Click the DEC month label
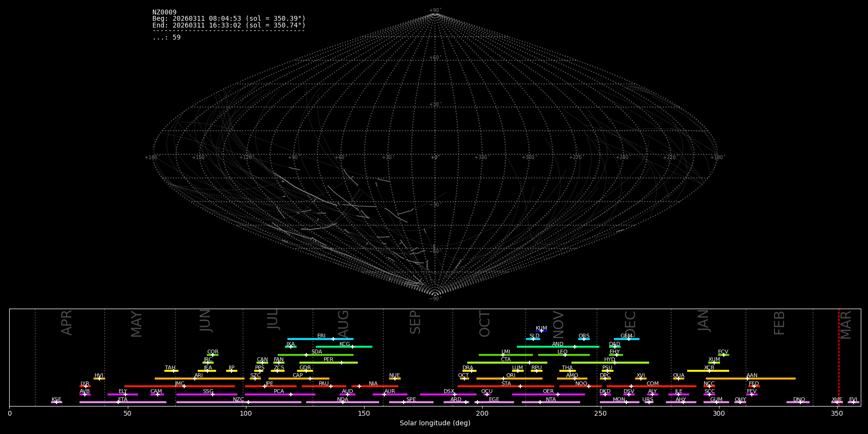This screenshot has height=434, width=868. tap(630, 324)
